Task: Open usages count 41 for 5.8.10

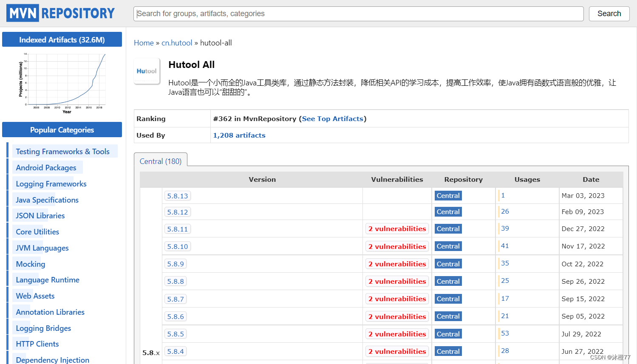Action: pyautogui.click(x=505, y=246)
